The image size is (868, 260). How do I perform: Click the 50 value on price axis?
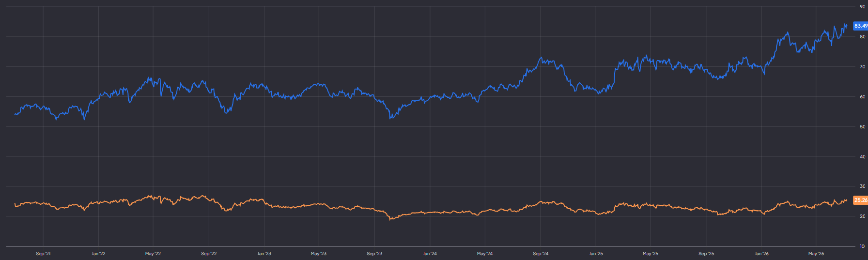tap(862, 127)
